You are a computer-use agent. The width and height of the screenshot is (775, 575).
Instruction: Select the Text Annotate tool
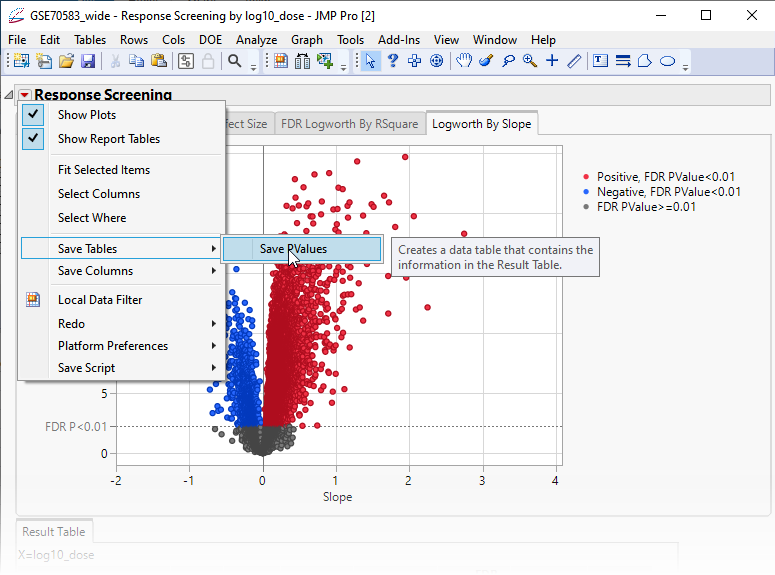coord(601,61)
